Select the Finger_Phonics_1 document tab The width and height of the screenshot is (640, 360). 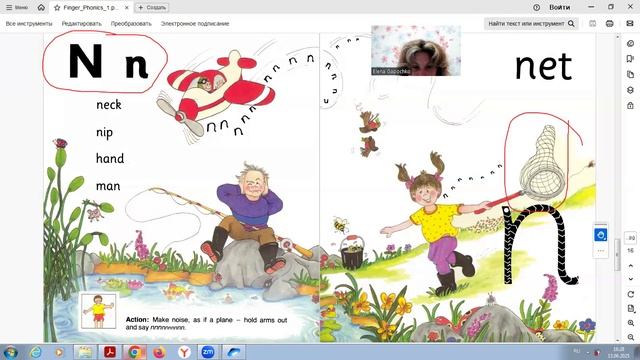(x=91, y=7)
